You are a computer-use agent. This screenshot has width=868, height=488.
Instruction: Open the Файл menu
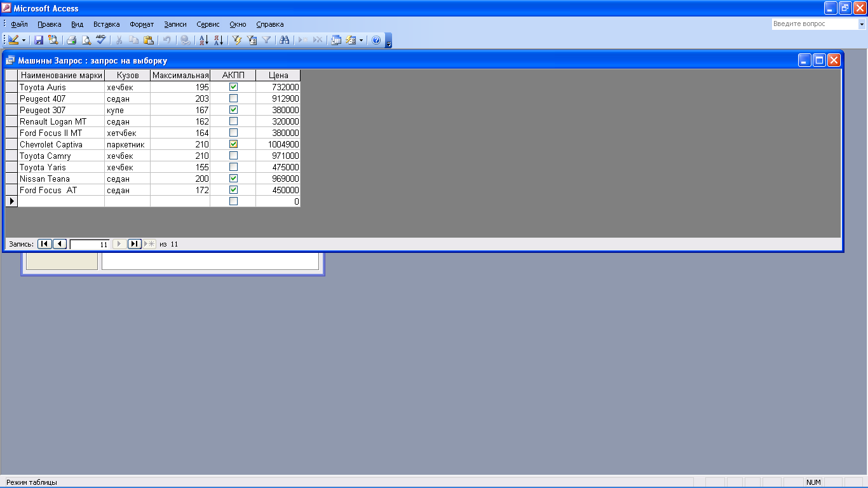(x=20, y=24)
